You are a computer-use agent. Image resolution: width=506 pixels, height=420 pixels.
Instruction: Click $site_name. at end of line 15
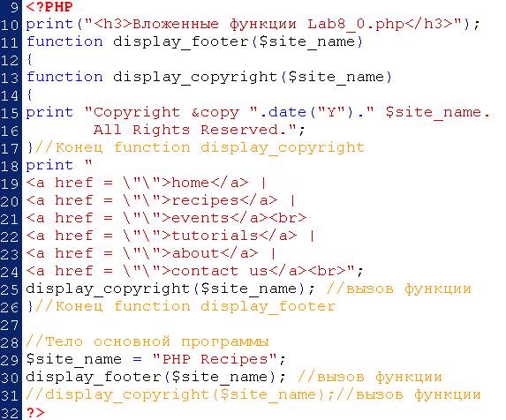click(x=438, y=112)
